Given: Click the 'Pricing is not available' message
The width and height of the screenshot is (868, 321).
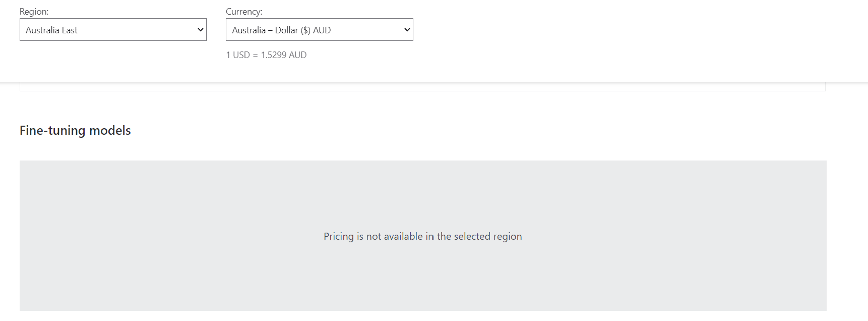Looking at the screenshot, I should (x=422, y=236).
